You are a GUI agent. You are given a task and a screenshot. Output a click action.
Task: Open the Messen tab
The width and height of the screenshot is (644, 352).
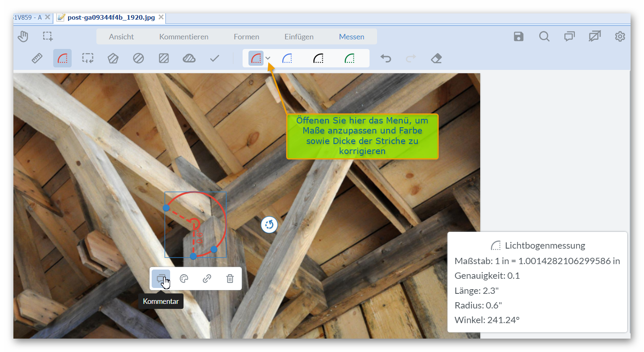(352, 37)
